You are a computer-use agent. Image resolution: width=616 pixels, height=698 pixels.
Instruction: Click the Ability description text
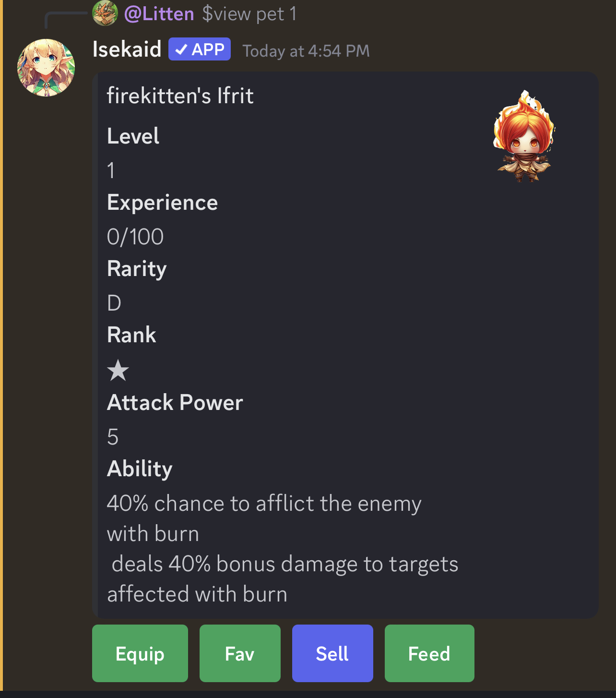pyautogui.click(x=283, y=549)
